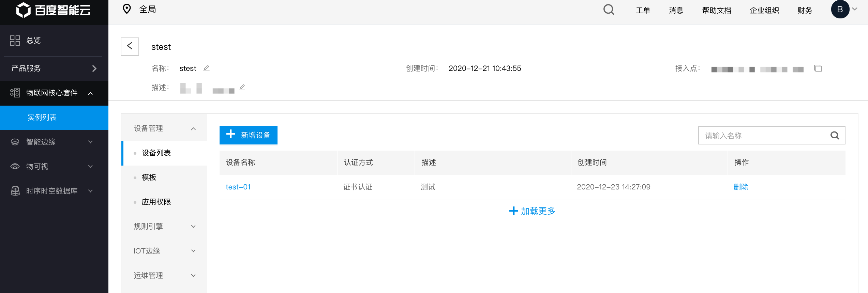Click the back arrow next to stest

[x=130, y=46]
